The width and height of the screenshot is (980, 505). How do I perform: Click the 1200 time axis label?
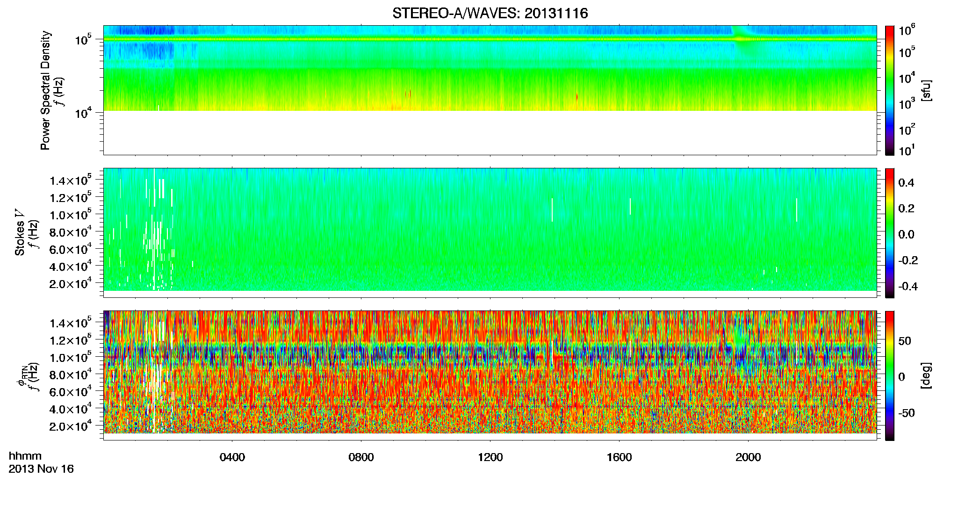490,457
